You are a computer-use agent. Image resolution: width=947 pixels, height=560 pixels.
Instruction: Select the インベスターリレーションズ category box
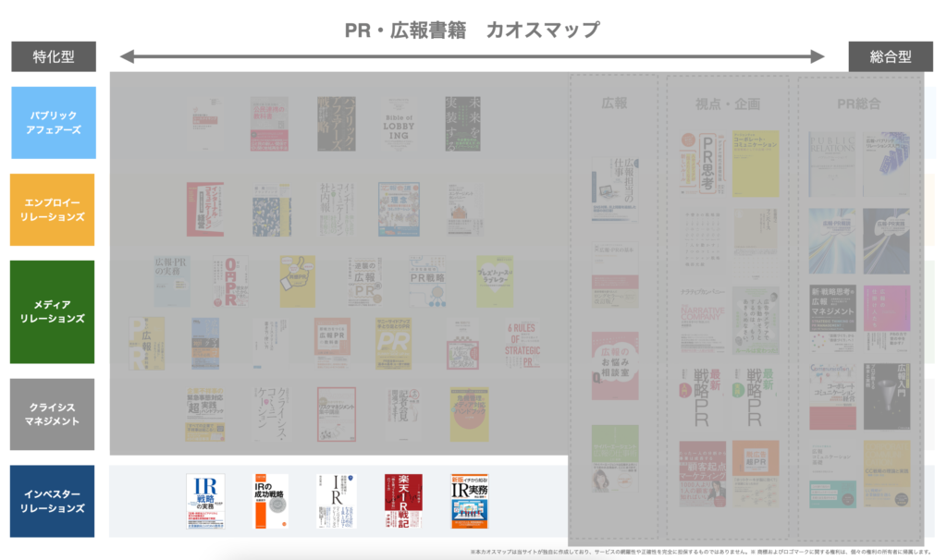pos(52,501)
